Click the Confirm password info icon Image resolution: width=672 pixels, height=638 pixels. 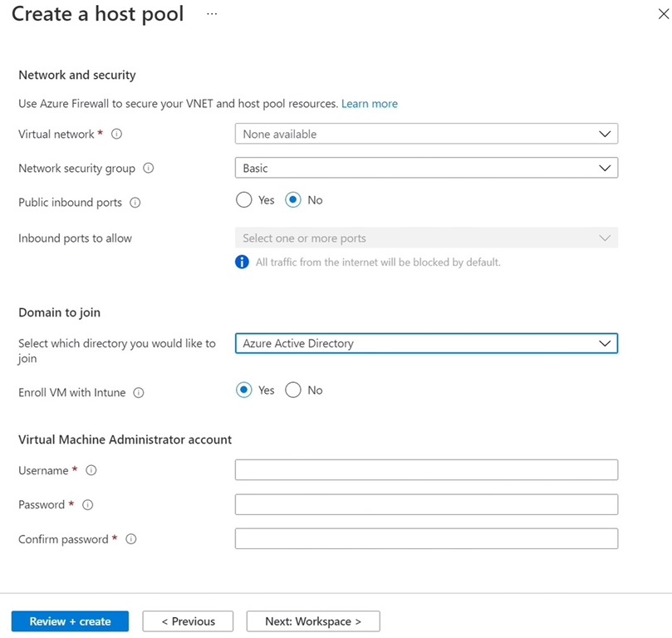point(130,538)
